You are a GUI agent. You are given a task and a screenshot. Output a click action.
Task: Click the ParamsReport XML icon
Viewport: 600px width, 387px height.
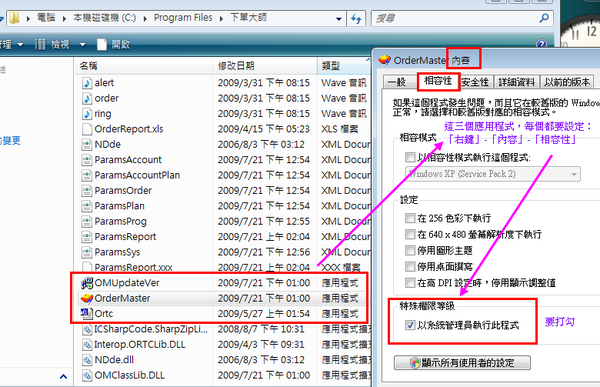pos(87,237)
